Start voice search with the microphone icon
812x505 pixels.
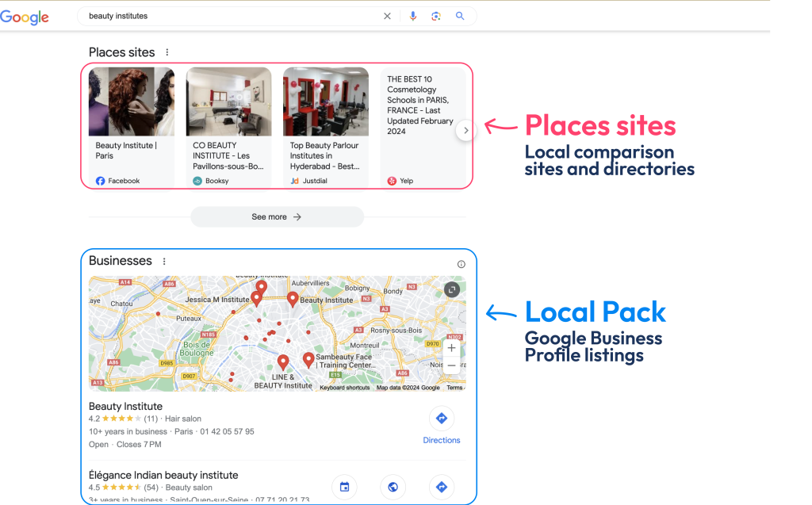[x=412, y=16]
